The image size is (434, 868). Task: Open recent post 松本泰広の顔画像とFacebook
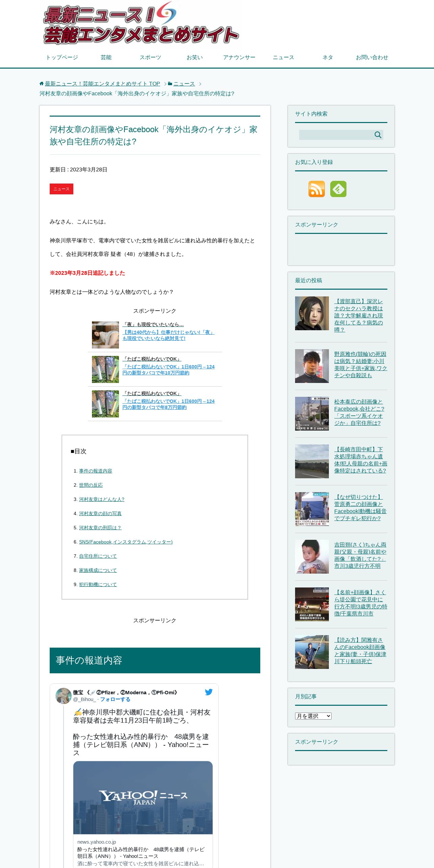(359, 412)
